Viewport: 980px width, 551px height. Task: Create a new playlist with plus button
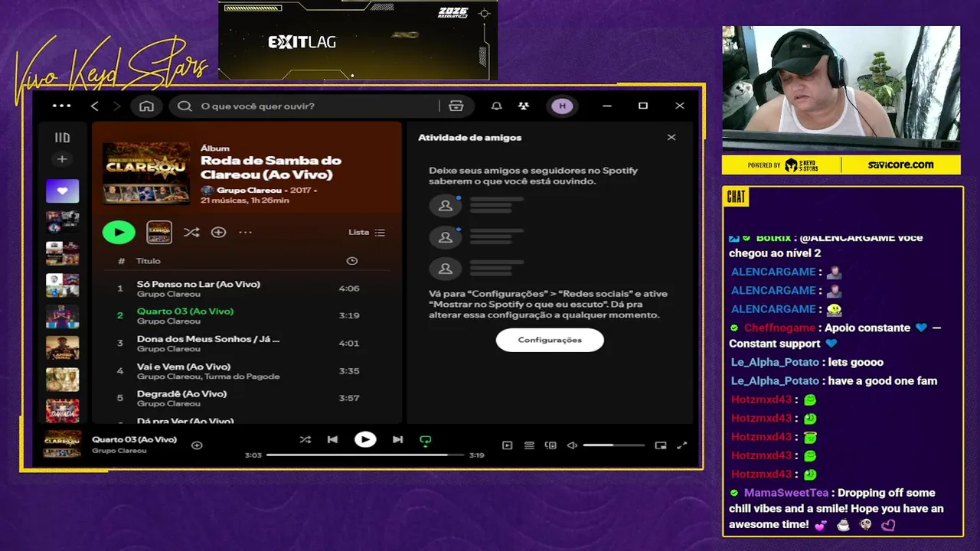[62, 159]
